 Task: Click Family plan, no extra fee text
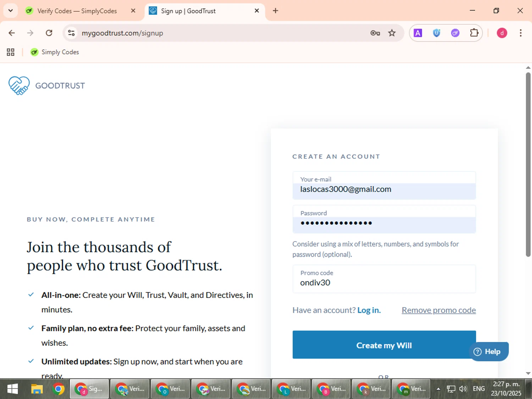(x=143, y=336)
